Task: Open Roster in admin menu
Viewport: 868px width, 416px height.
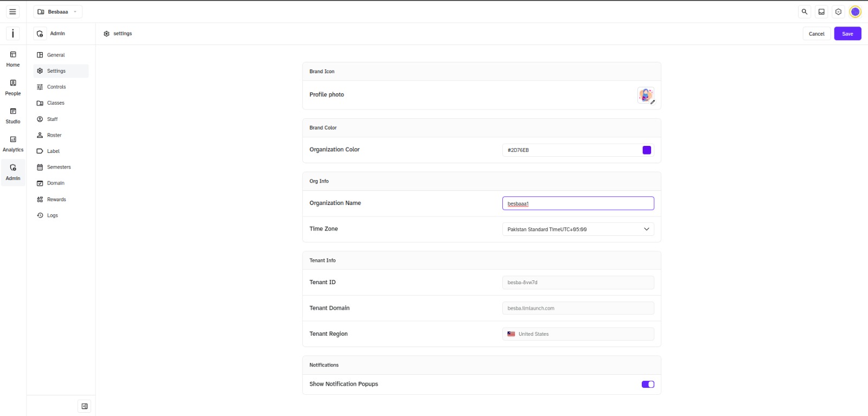Action: coord(61,135)
